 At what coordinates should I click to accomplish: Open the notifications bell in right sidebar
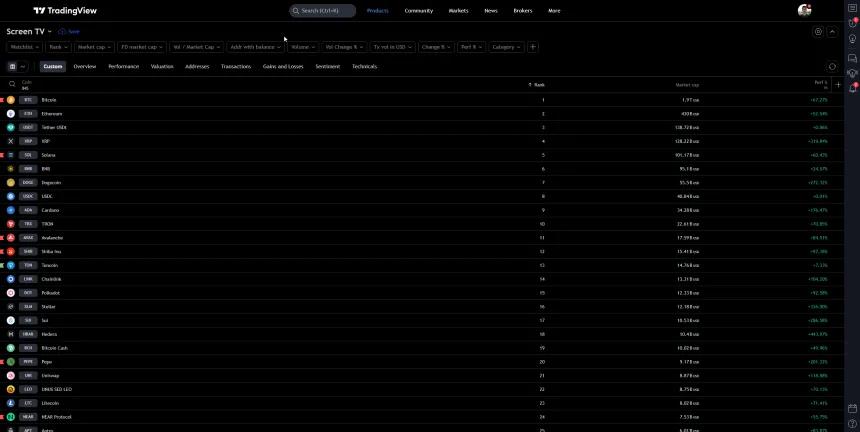(x=852, y=88)
